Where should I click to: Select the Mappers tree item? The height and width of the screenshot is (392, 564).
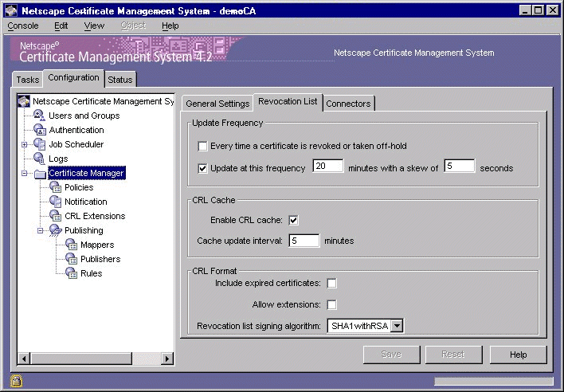(97, 245)
